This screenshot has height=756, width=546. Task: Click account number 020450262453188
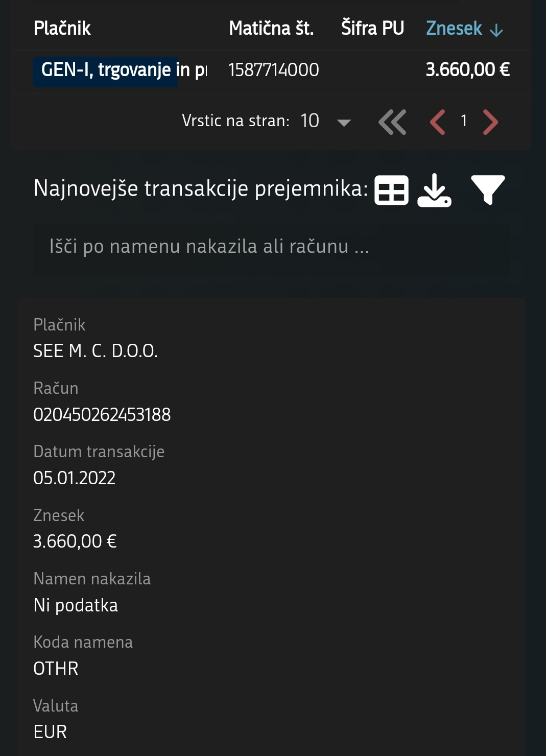pyautogui.click(x=102, y=414)
